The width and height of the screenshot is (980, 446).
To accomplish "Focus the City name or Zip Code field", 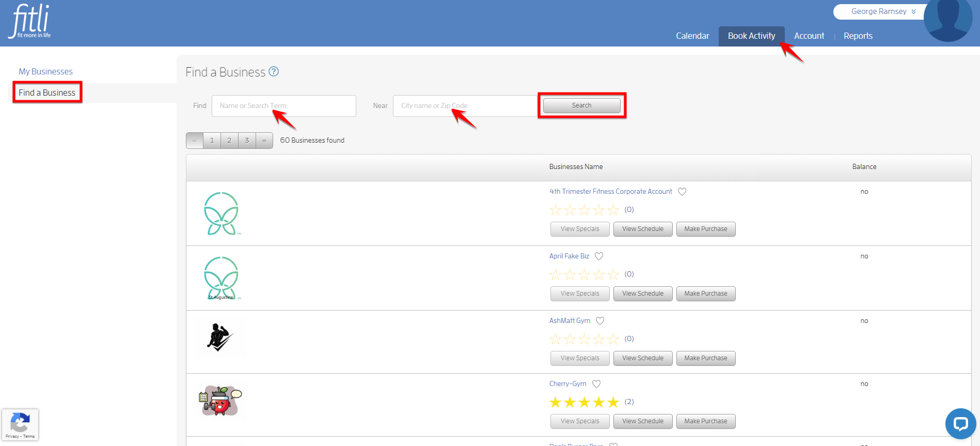I will (x=465, y=105).
